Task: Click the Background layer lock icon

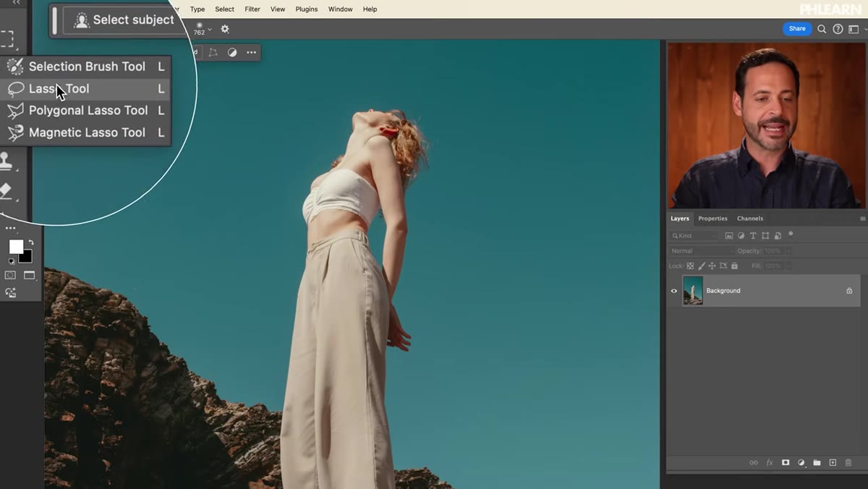Action: (x=849, y=291)
